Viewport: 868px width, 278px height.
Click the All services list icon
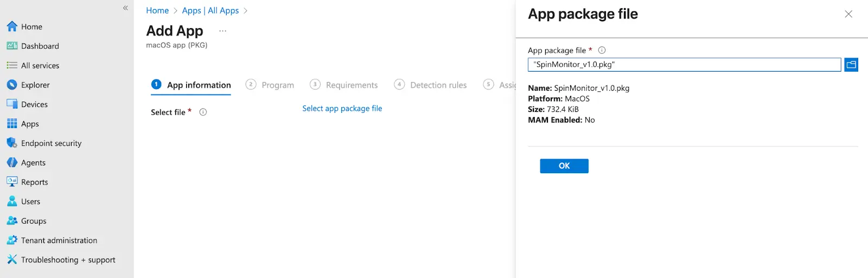12,65
